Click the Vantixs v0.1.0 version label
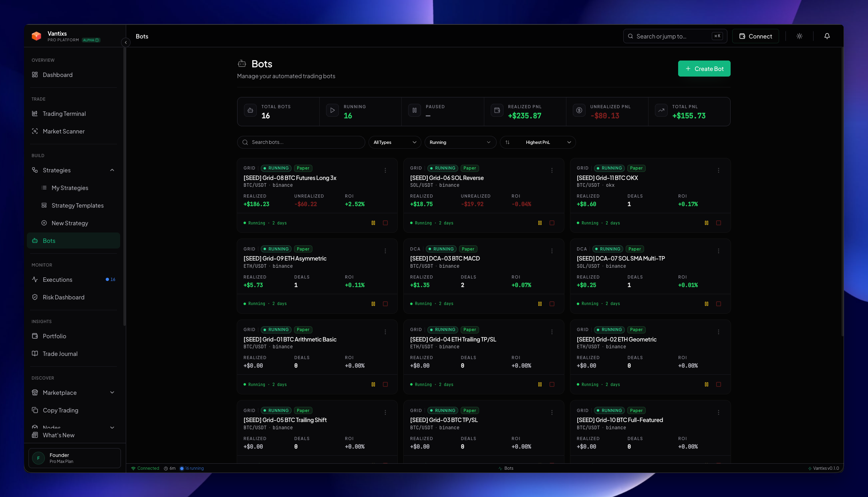Viewport: 868px width, 497px height. tap(823, 468)
